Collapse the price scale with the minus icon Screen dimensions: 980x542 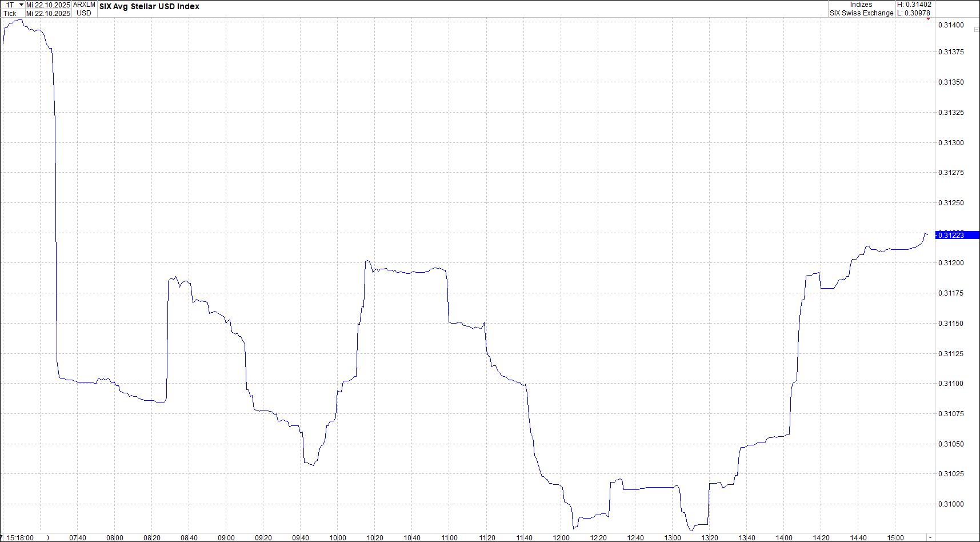[x=977, y=29]
